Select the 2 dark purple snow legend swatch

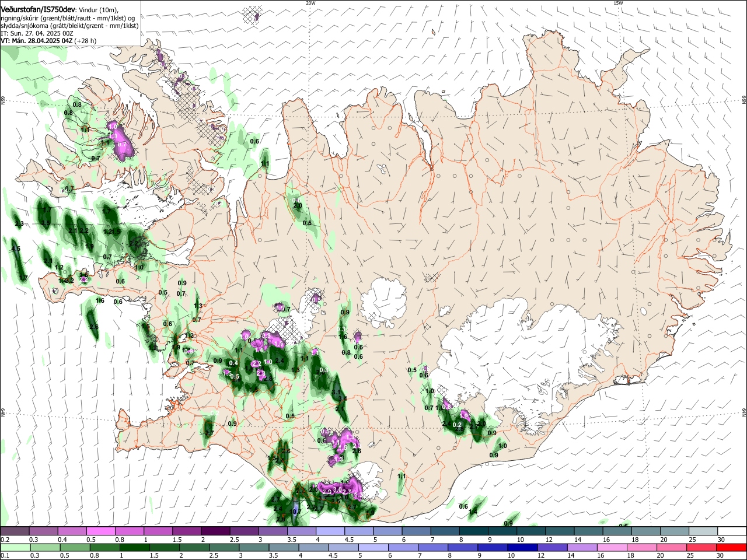[x=215, y=531]
